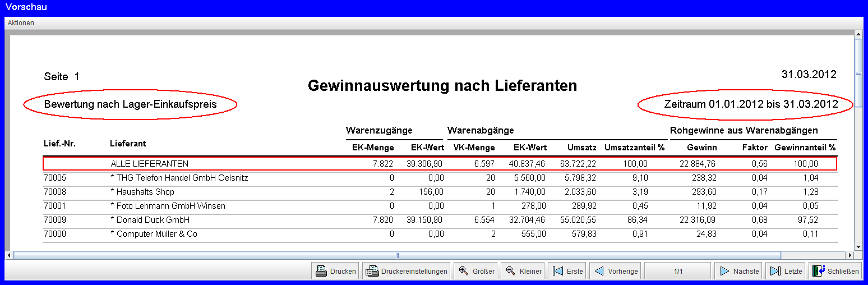Click the vertical scrollbar up arrow
The height and width of the screenshot is (285, 868).
(858, 35)
